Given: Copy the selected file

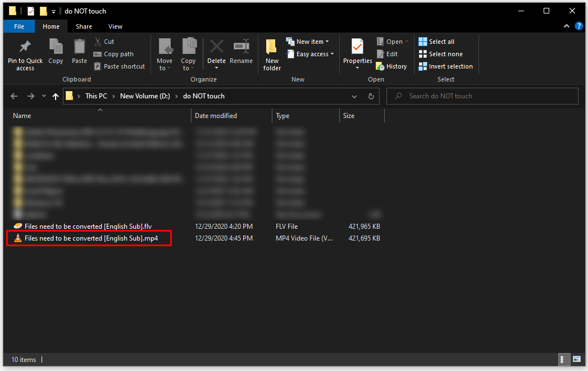Looking at the screenshot, I should point(56,54).
